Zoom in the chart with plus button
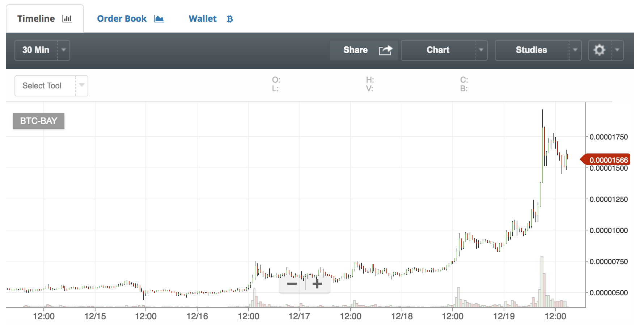Viewport: 644px width, 329px height. [317, 284]
